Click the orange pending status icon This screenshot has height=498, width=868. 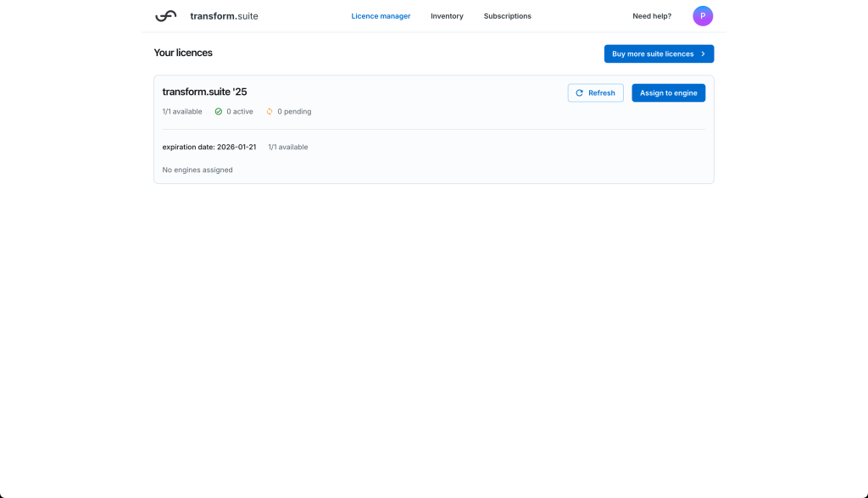pyautogui.click(x=270, y=111)
